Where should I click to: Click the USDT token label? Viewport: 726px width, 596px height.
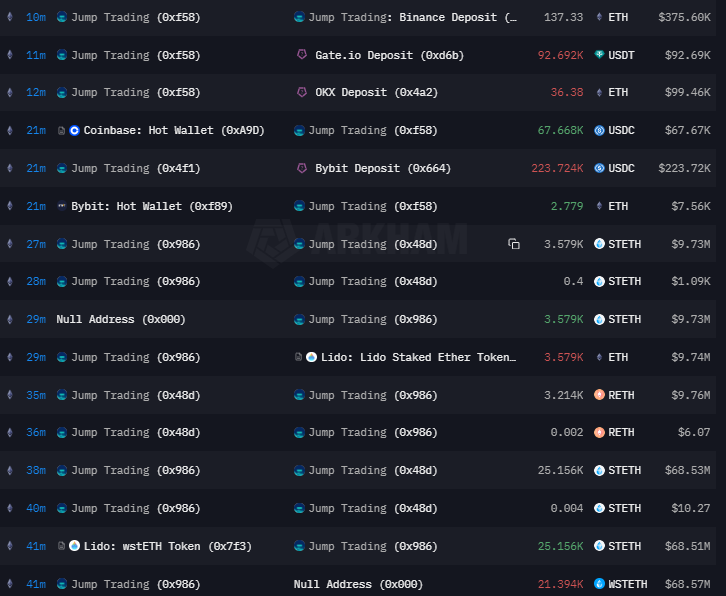[x=621, y=55]
